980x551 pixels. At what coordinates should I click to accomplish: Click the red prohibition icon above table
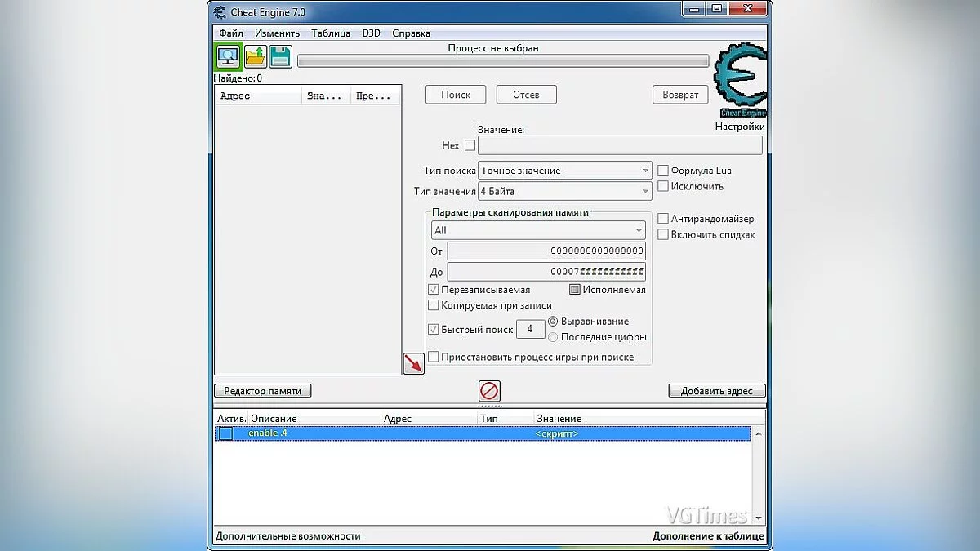[488, 391]
